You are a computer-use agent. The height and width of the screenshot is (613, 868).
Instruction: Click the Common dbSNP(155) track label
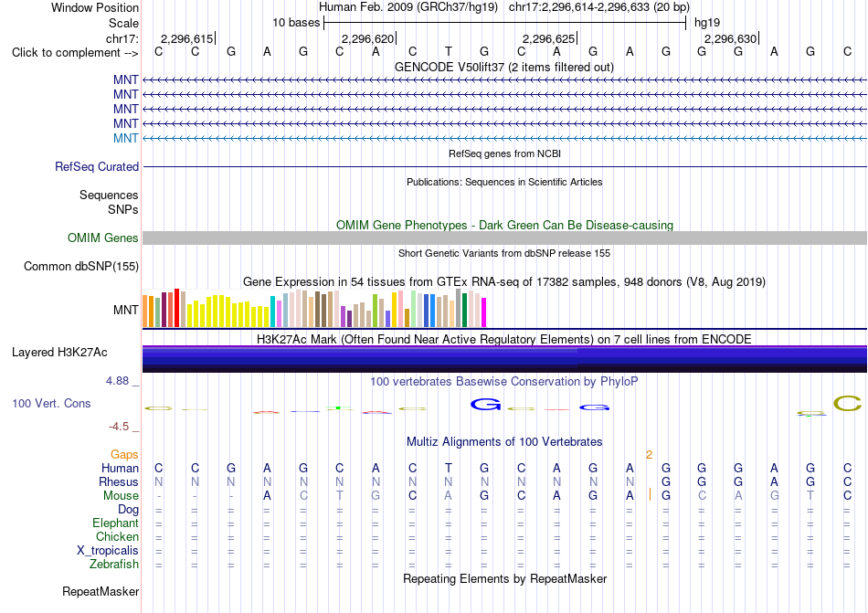81,266
